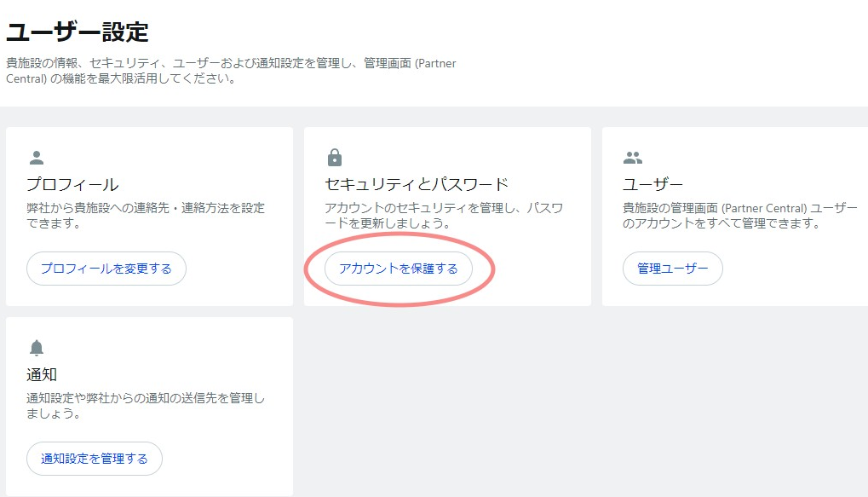868x497 pixels.
Task: Click the Users card description text
Action: 741,216
